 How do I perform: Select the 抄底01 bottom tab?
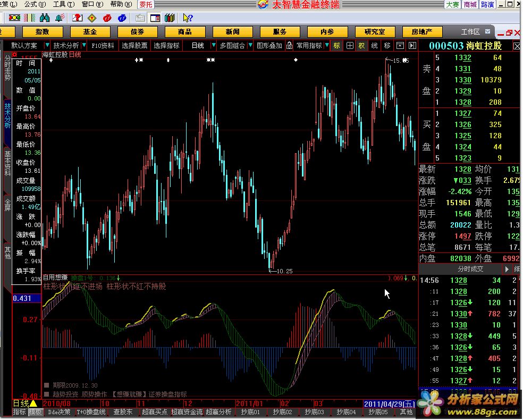[x=250, y=412]
